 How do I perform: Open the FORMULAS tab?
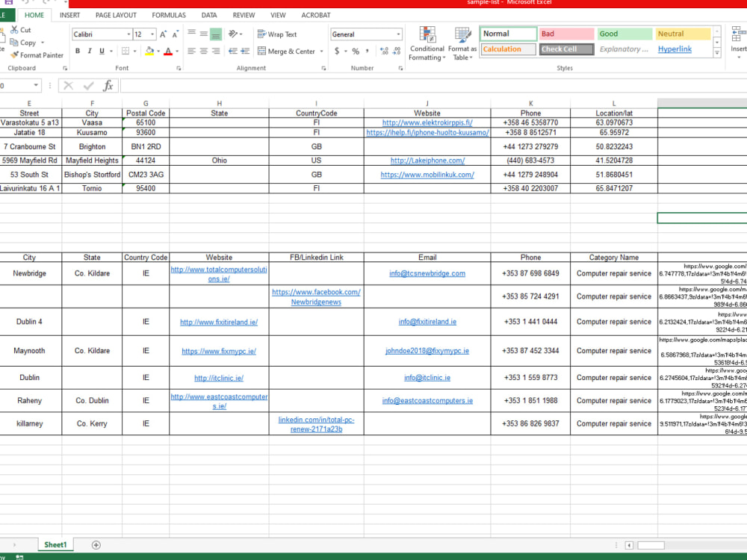tap(169, 15)
